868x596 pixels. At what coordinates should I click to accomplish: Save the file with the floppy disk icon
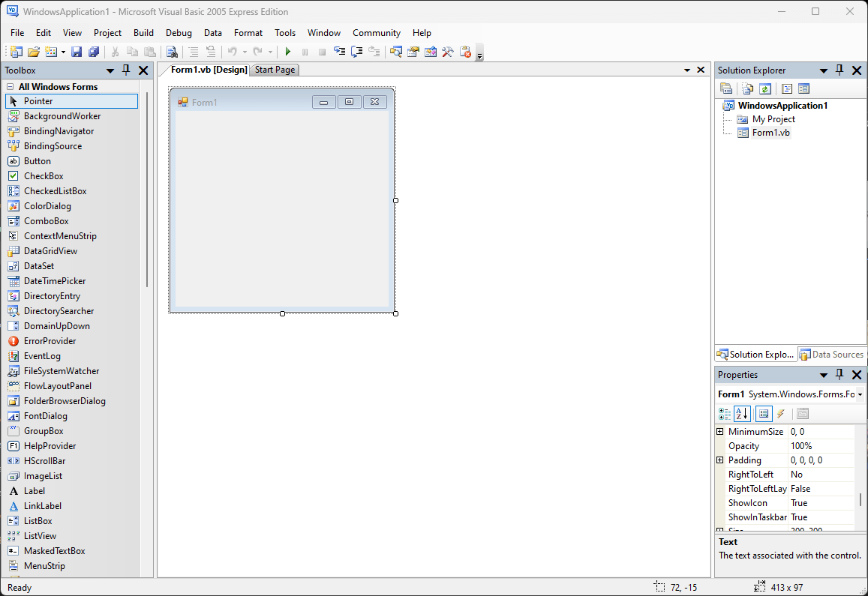[77, 52]
